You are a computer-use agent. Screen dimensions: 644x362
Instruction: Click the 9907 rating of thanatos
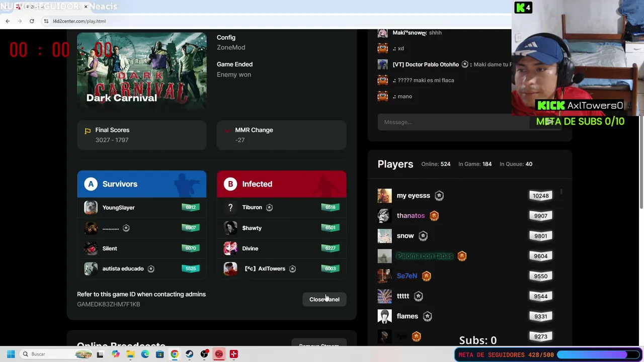pyautogui.click(x=541, y=216)
